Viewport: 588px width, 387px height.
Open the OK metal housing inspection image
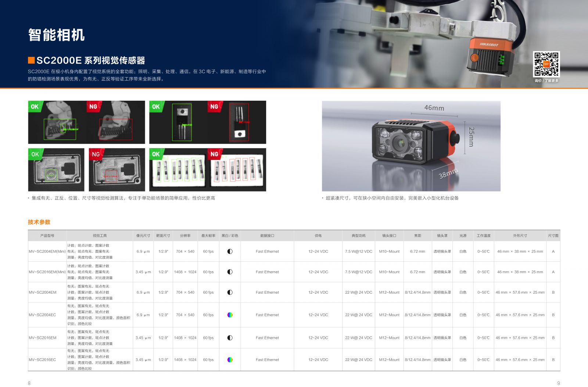click(56, 170)
